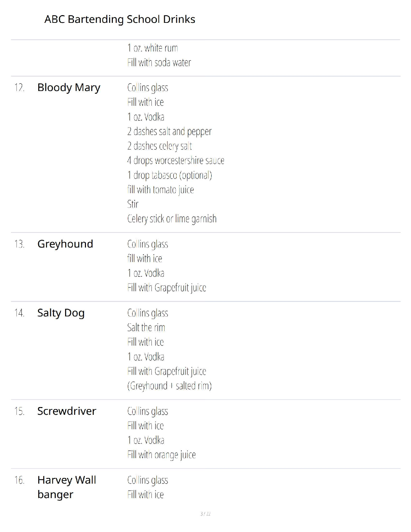Click the 'Fill with orange juice' line
The height and width of the screenshot is (532, 411).
click(x=161, y=455)
